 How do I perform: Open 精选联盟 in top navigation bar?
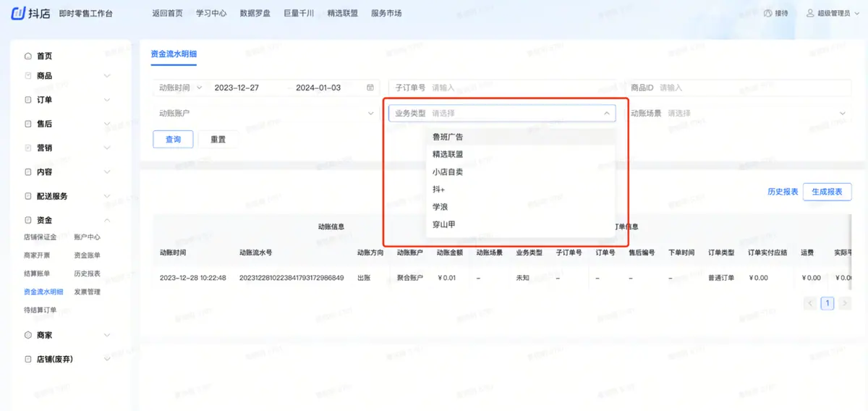point(343,13)
